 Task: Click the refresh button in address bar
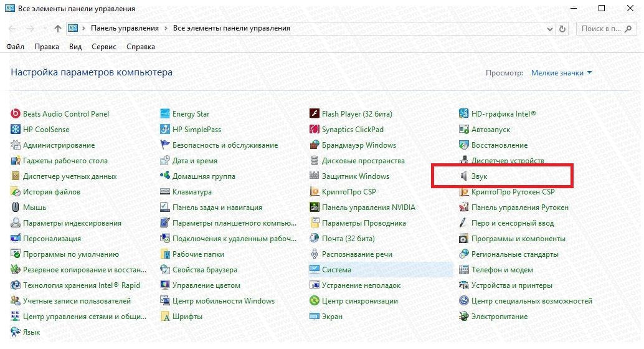coord(562,29)
